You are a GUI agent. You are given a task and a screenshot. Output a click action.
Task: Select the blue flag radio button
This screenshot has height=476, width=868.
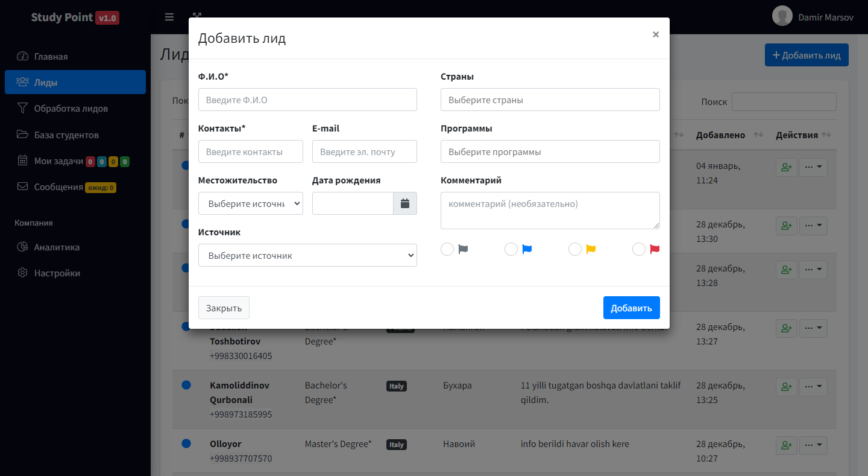[511, 249]
